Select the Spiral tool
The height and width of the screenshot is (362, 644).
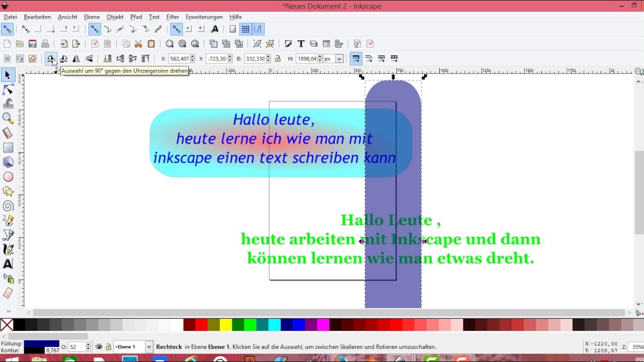pyautogui.click(x=8, y=206)
